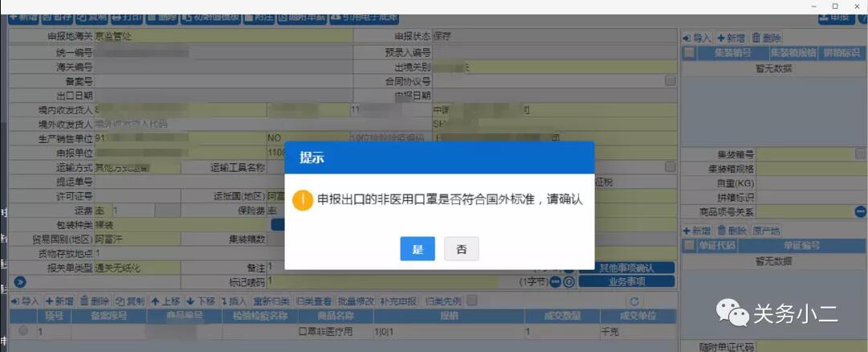
Task: Click 补充申报 button
Action: click(x=398, y=301)
